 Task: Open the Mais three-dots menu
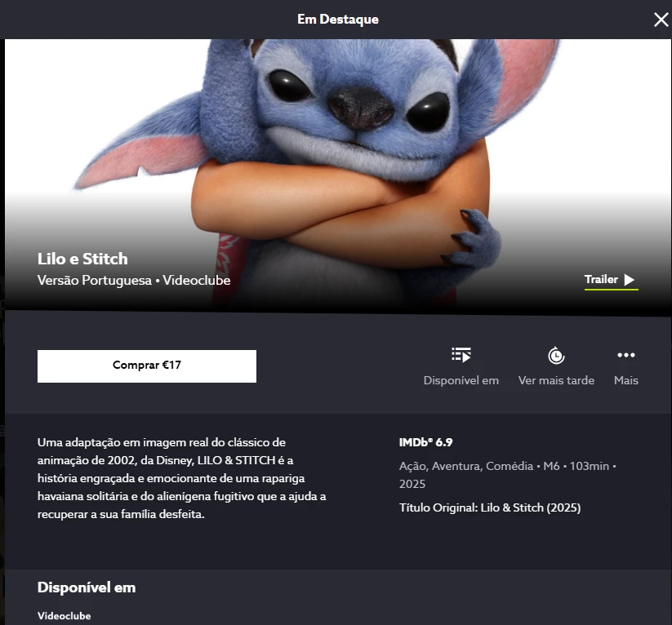625,355
